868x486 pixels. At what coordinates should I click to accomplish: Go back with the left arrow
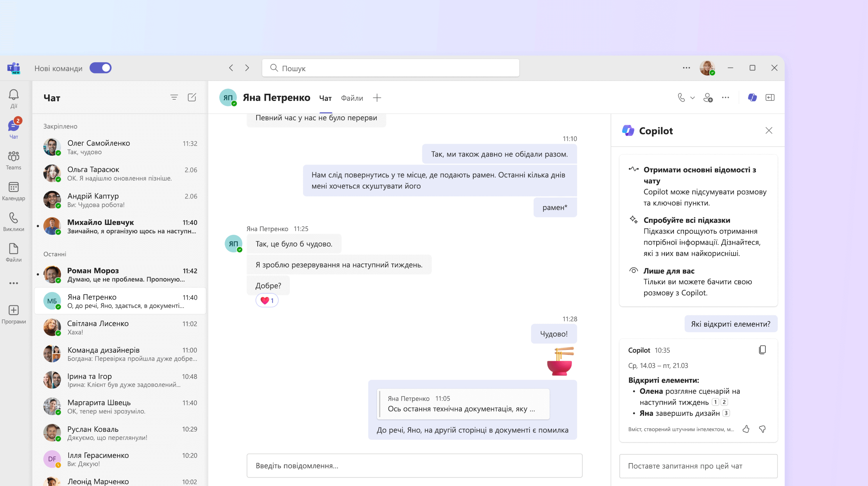pos(231,68)
